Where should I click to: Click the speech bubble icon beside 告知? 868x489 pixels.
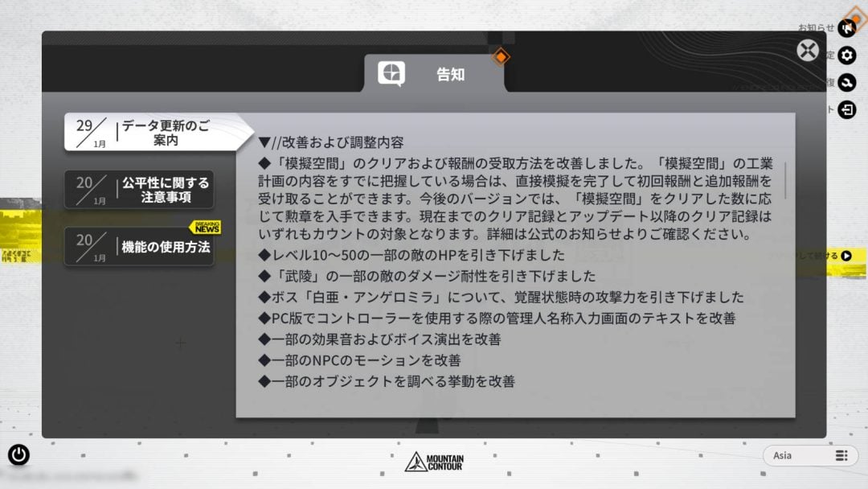[391, 74]
